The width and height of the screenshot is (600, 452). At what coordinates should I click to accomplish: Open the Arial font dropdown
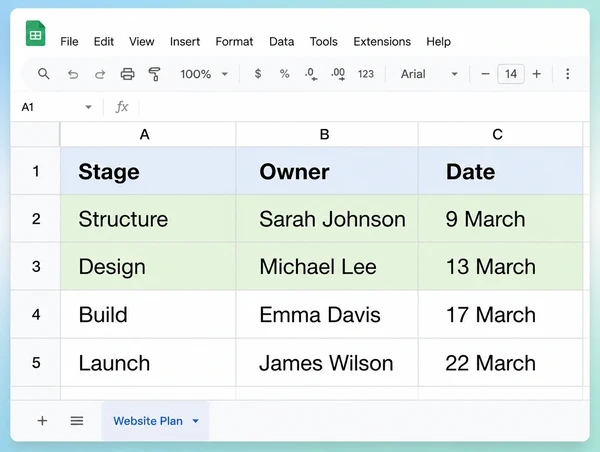pos(429,74)
